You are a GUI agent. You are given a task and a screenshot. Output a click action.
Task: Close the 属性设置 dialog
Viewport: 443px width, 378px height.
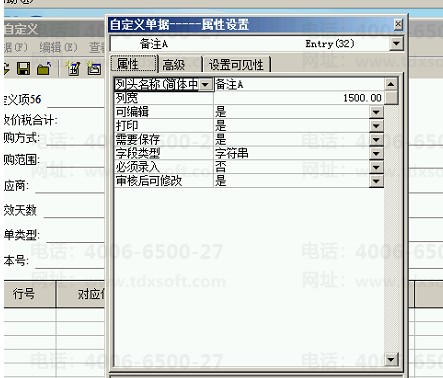point(398,24)
